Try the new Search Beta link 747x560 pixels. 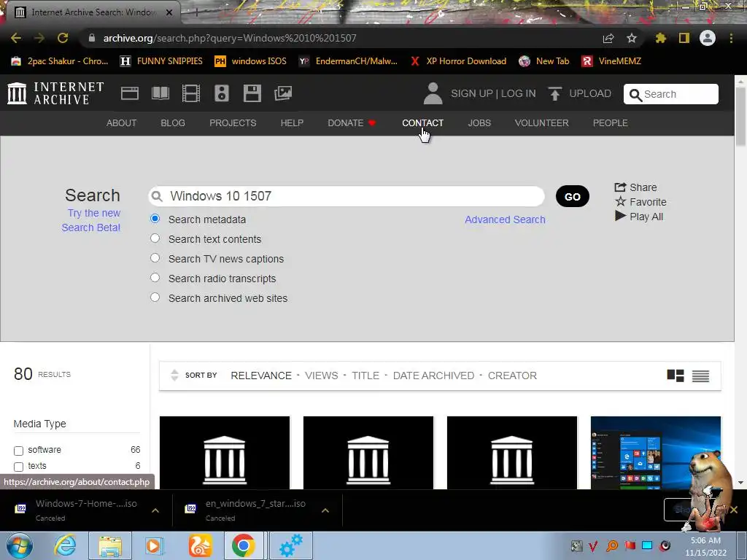91,220
